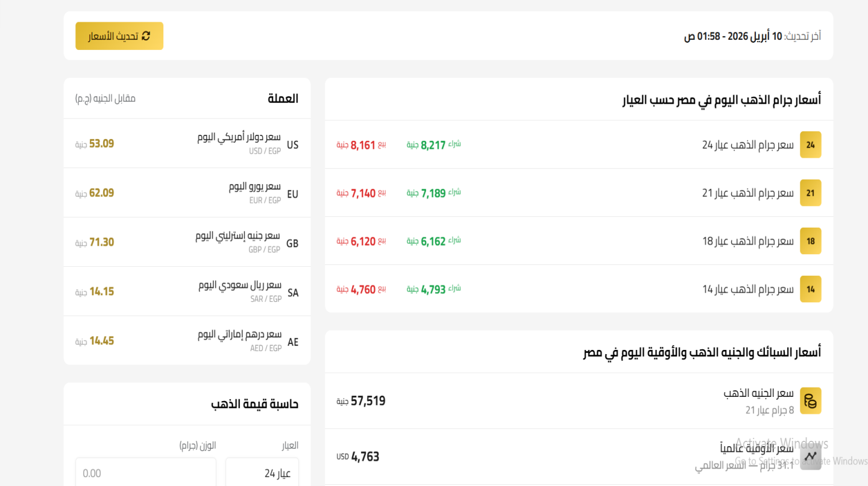
Task: Select the Saudi riyal rate row
Action: point(187,291)
